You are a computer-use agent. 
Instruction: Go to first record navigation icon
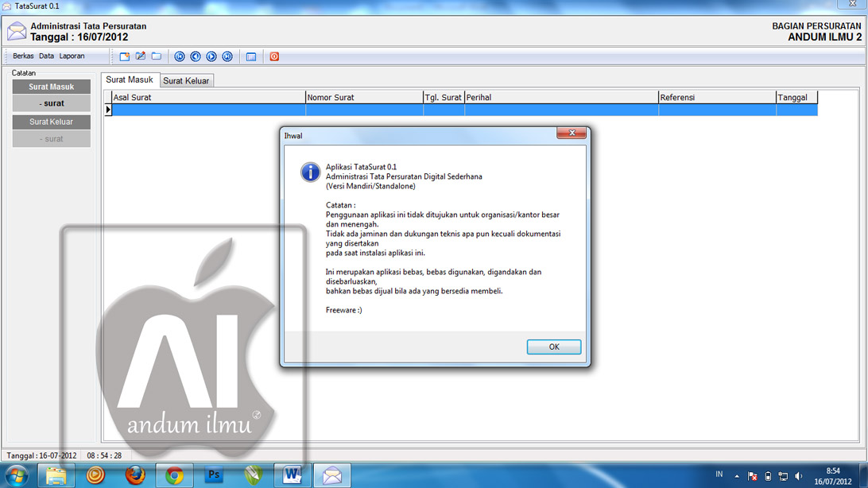[x=180, y=56]
